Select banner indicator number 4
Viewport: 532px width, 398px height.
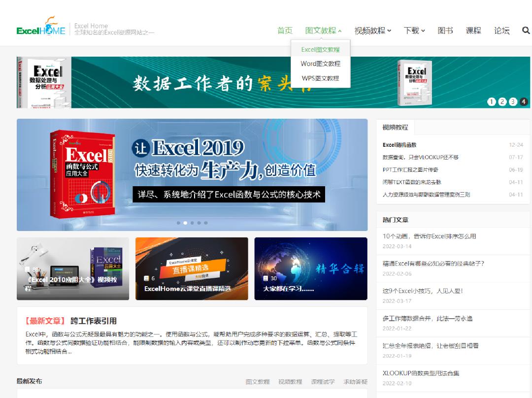pyautogui.click(x=523, y=101)
